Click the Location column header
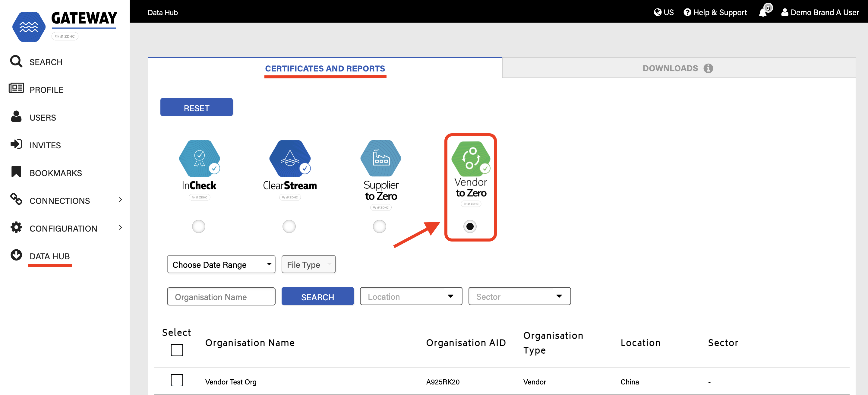This screenshot has width=868, height=395. [x=640, y=343]
